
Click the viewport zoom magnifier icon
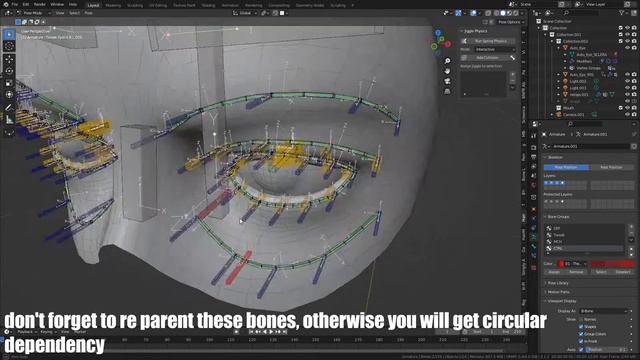pos(447,61)
